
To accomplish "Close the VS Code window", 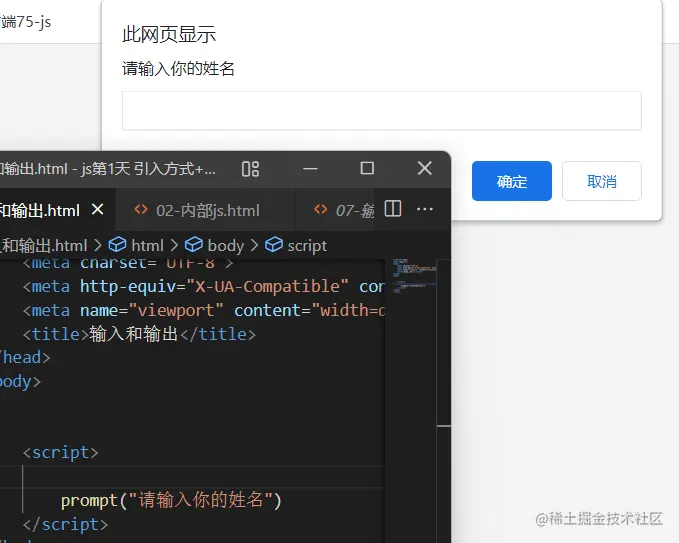I will coord(425,168).
